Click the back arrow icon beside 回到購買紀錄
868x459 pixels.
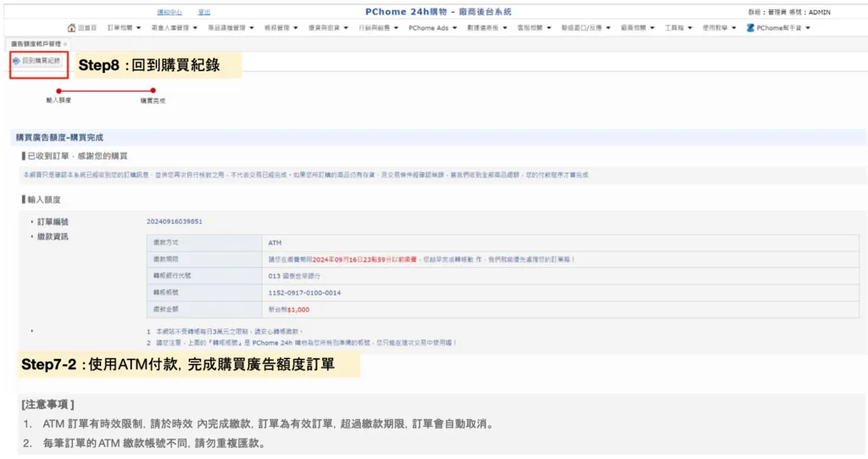pyautogui.click(x=16, y=61)
